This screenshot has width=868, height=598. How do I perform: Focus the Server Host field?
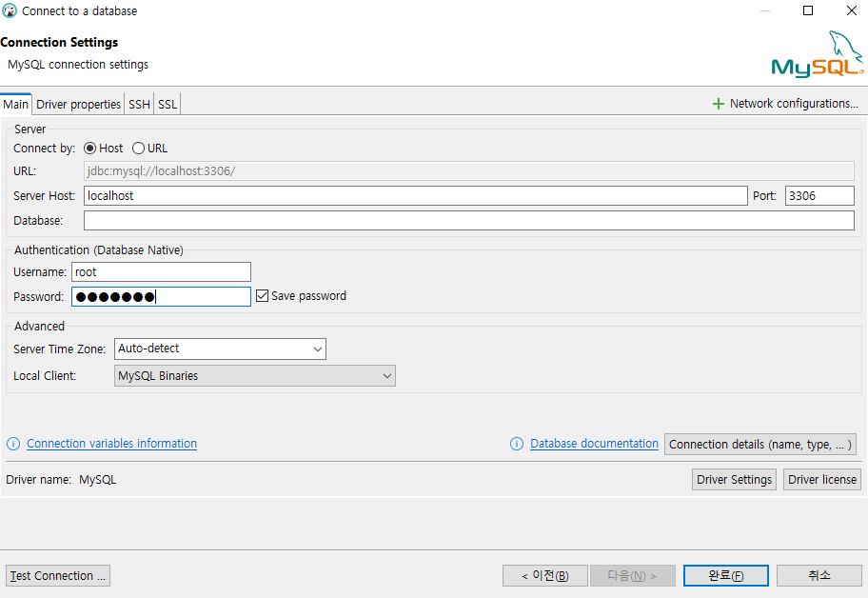tap(416, 195)
